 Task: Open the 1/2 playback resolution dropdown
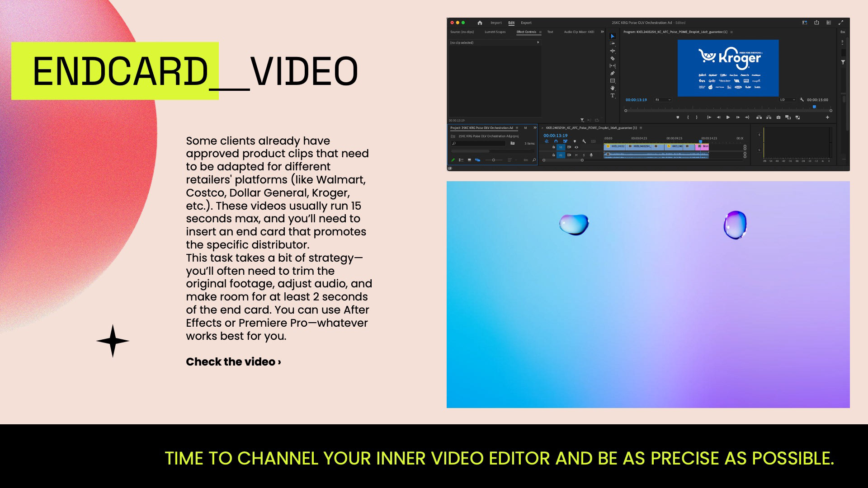787,100
